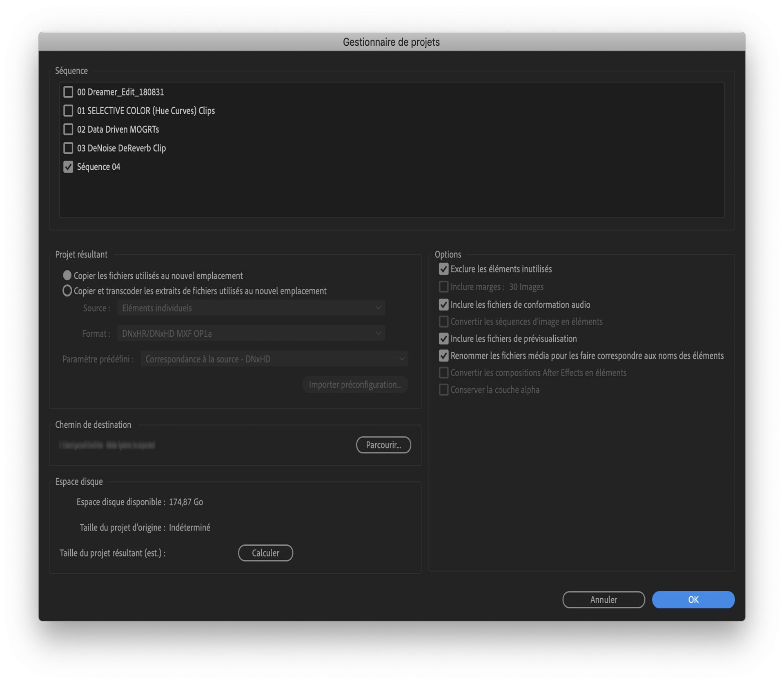Click the Importer préconfiguration button

(355, 384)
